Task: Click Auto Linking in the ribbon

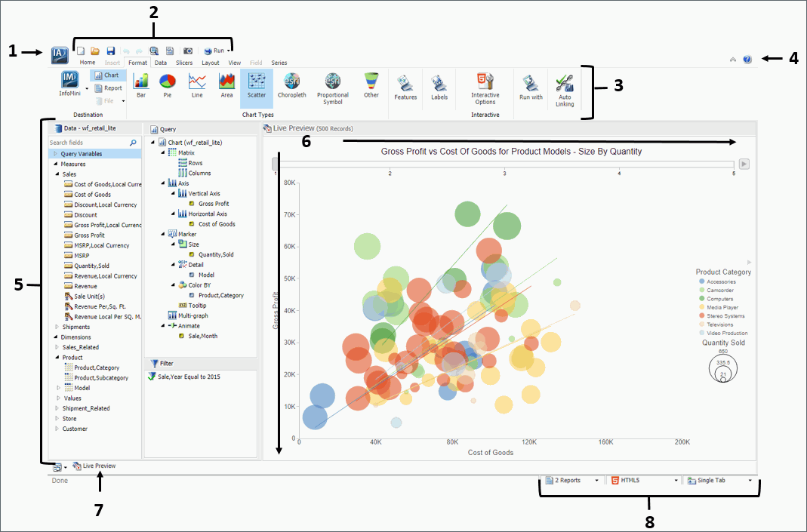Action: 565,91
